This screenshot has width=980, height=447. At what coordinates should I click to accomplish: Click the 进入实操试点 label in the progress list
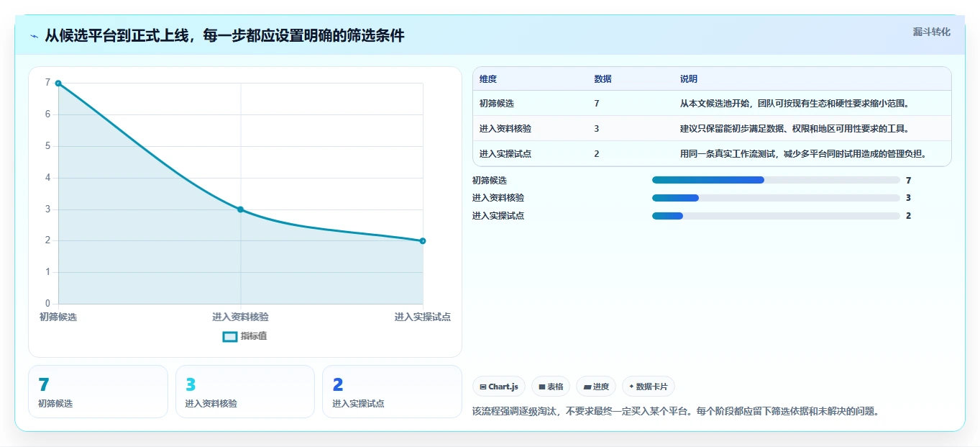click(x=498, y=216)
